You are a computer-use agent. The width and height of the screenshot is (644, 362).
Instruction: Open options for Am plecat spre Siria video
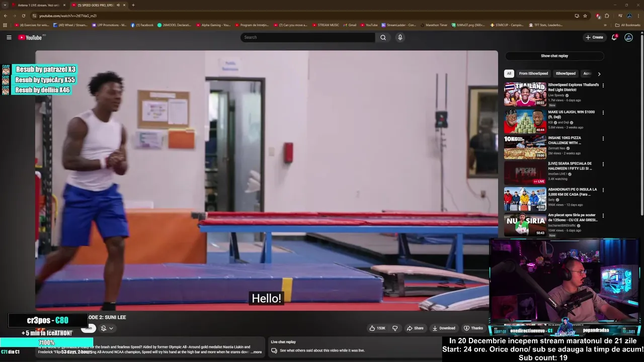point(603,216)
